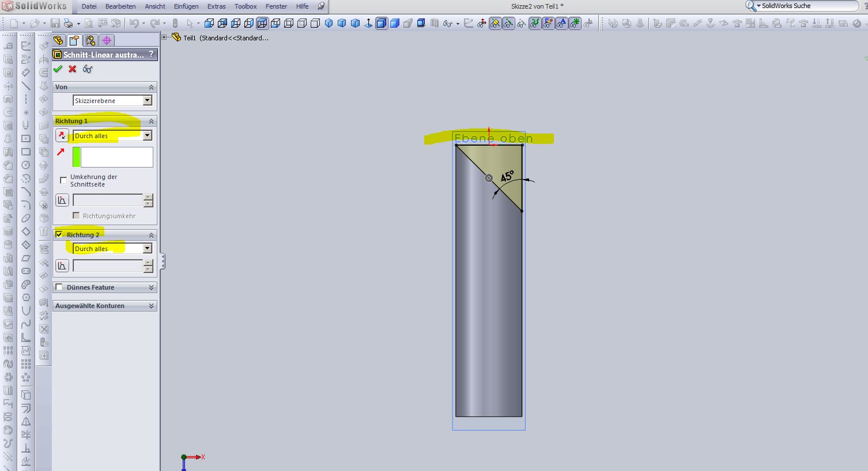
Task: Open the Extras menu
Action: point(217,6)
